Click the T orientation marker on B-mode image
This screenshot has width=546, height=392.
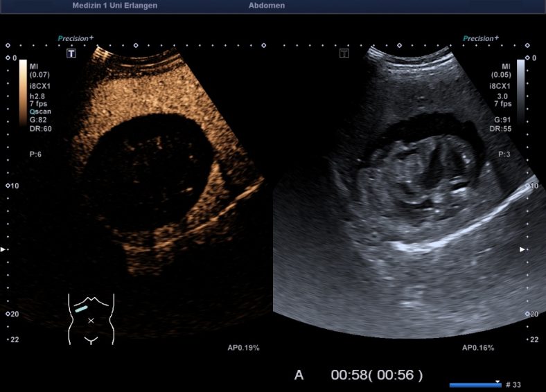344,53
